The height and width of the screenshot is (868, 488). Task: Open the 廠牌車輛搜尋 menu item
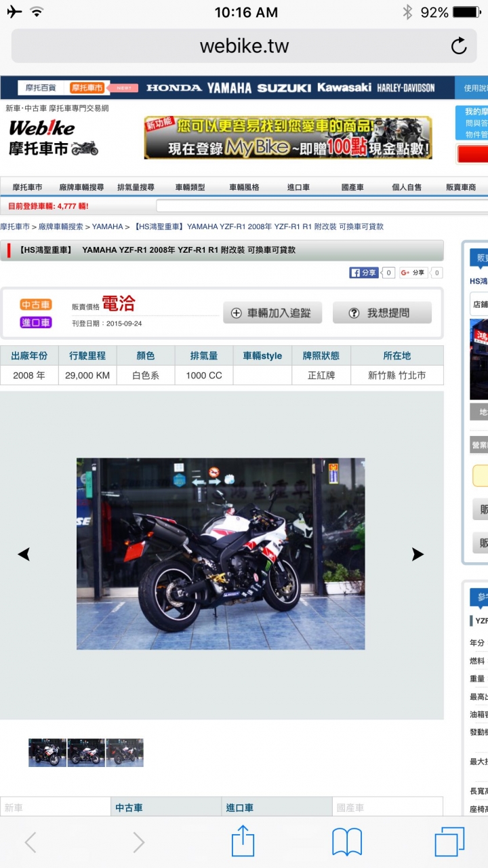81,187
